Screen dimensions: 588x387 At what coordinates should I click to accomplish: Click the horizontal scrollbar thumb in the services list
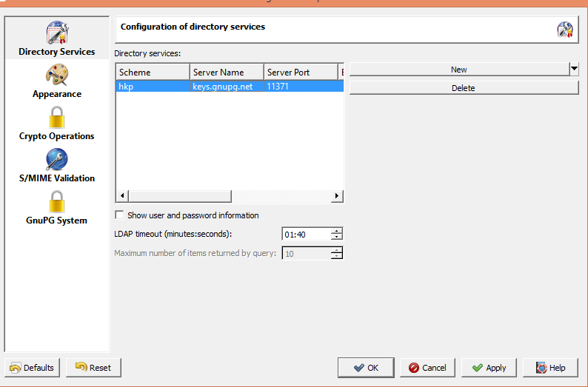pyautogui.click(x=180, y=196)
